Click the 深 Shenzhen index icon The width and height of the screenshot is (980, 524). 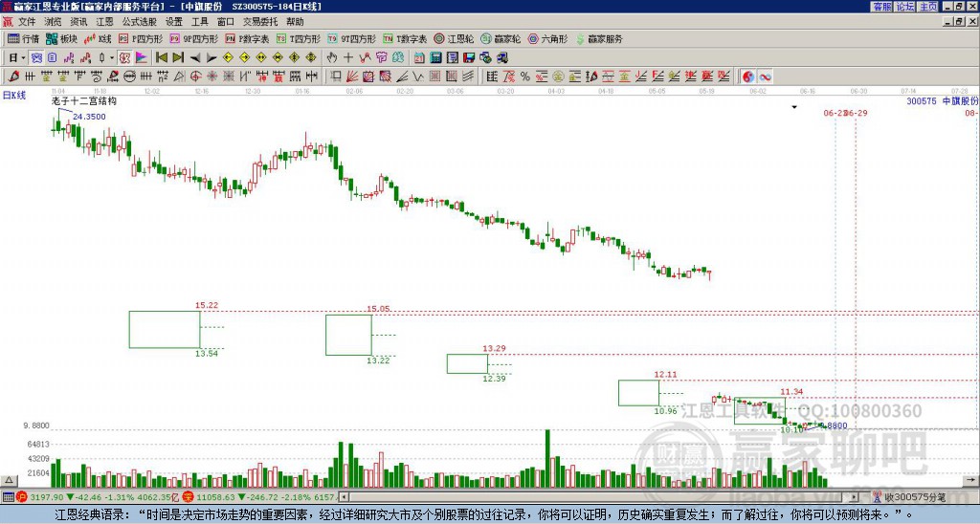[x=189, y=497]
